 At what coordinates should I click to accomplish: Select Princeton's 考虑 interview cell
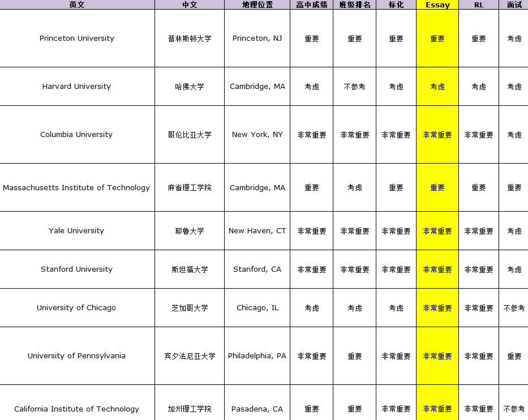point(513,38)
